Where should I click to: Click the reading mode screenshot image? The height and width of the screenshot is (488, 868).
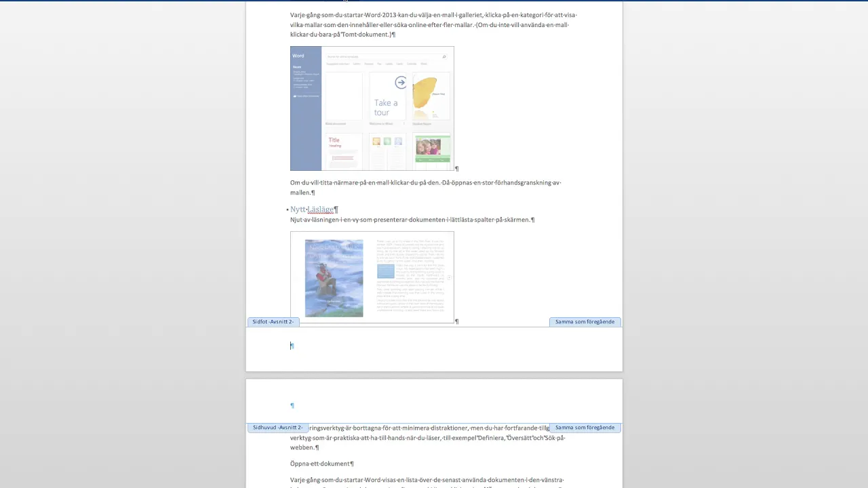pos(372,277)
